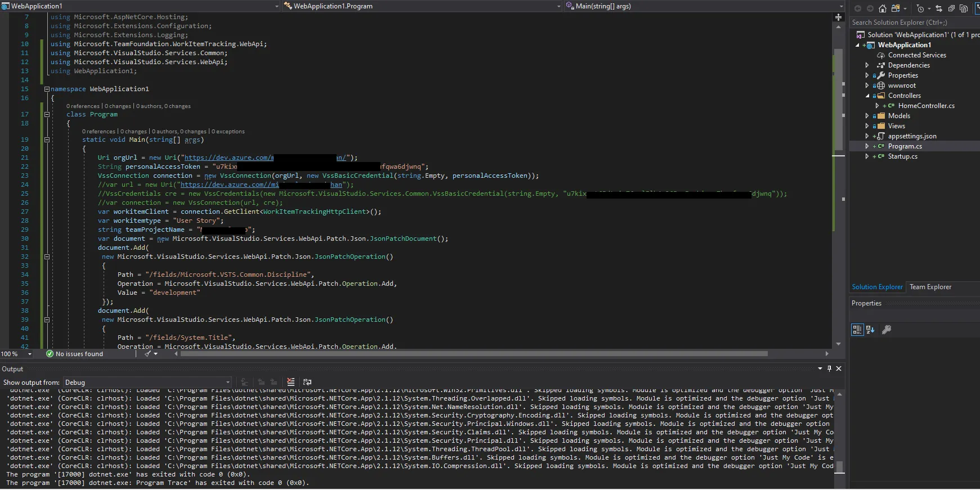Expand the Properties node in Solution Explorer
This screenshot has height=490, width=980.
(x=867, y=75)
